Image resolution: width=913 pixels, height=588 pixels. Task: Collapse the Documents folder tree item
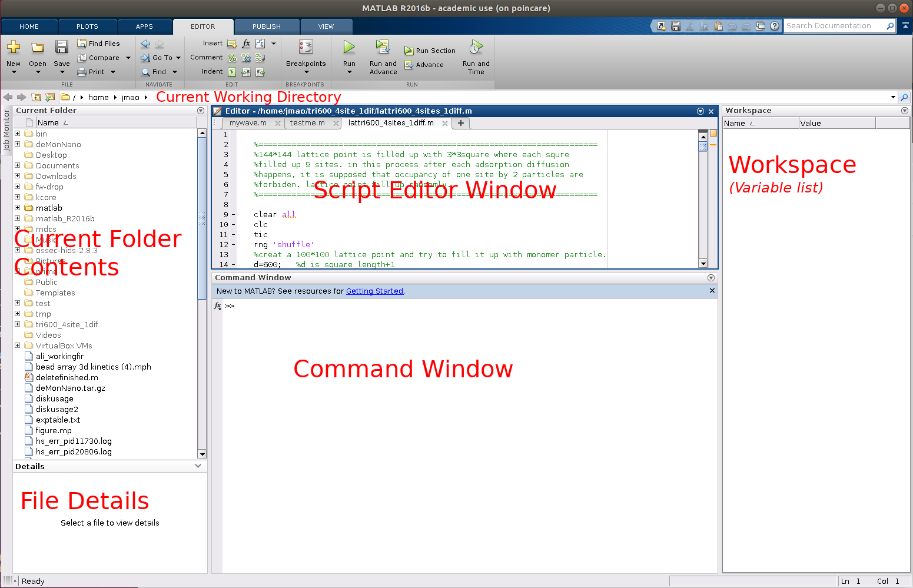pyautogui.click(x=18, y=165)
